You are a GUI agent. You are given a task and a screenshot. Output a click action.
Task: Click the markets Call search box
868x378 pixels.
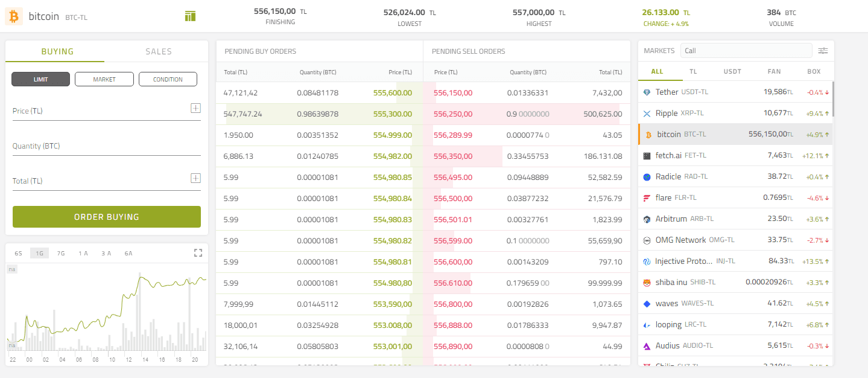[x=746, y=51]
